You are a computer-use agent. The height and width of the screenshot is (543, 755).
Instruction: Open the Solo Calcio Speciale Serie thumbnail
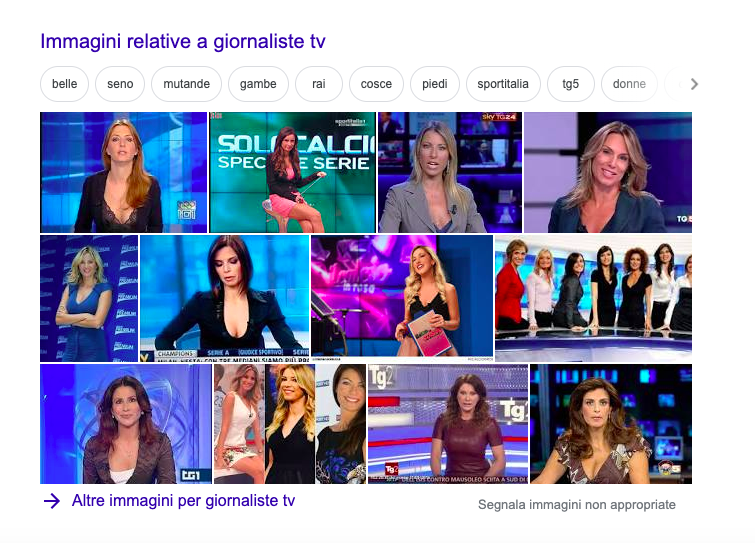(292, 172)
